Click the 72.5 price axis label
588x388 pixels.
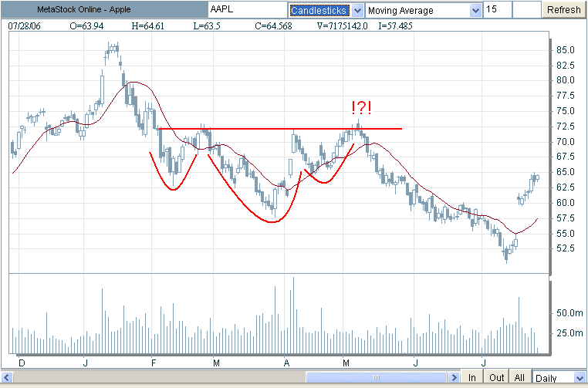[565, 127]
